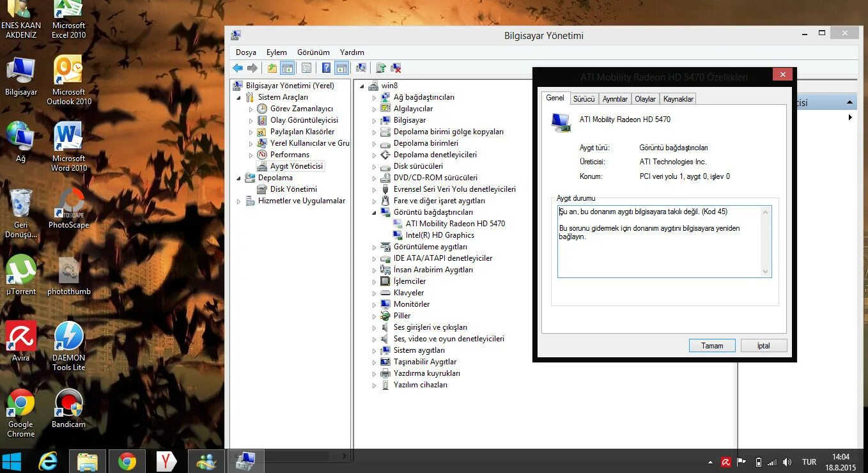Select Disk Yönetimi in left tree
Screen dimensions: 868x473
tap(293, 189)
